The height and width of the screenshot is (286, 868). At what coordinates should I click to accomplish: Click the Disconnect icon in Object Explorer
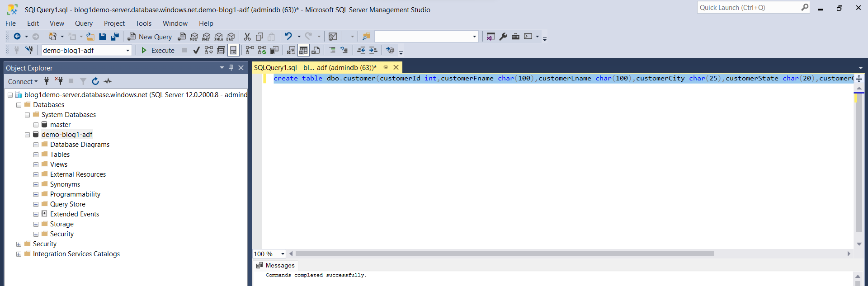tap(59, 81)
